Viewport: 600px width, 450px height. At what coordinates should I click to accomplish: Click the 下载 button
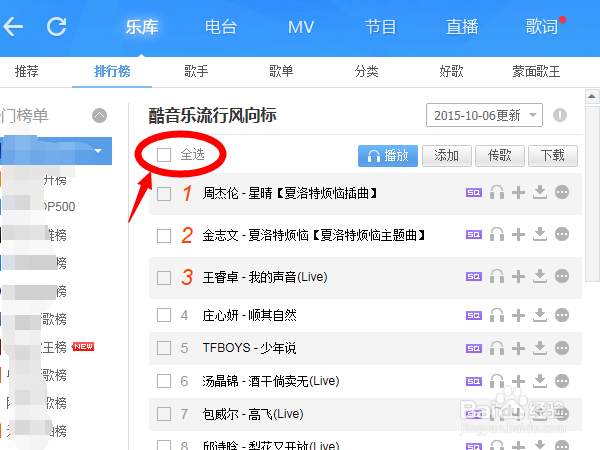click(x=553, y=156)
